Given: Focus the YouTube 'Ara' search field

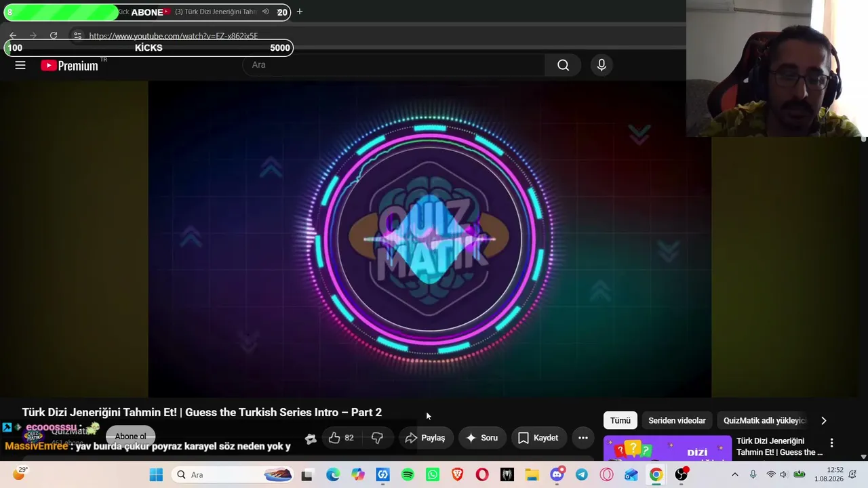Looking at the screenshot, I should 393,65.
